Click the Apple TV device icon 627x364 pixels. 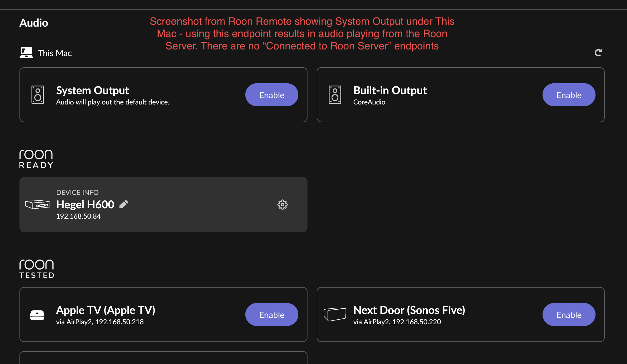(37, 315)
